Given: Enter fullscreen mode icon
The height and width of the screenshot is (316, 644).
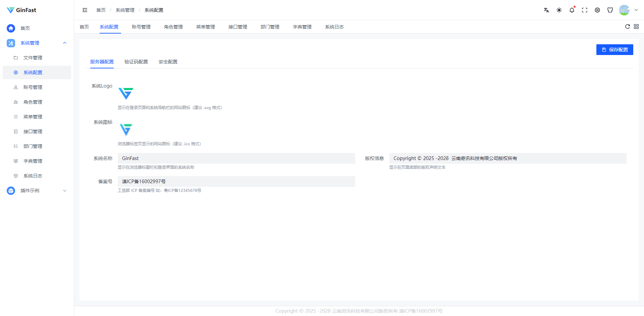Looking at the screenshot, I should [x=585, y=10].
